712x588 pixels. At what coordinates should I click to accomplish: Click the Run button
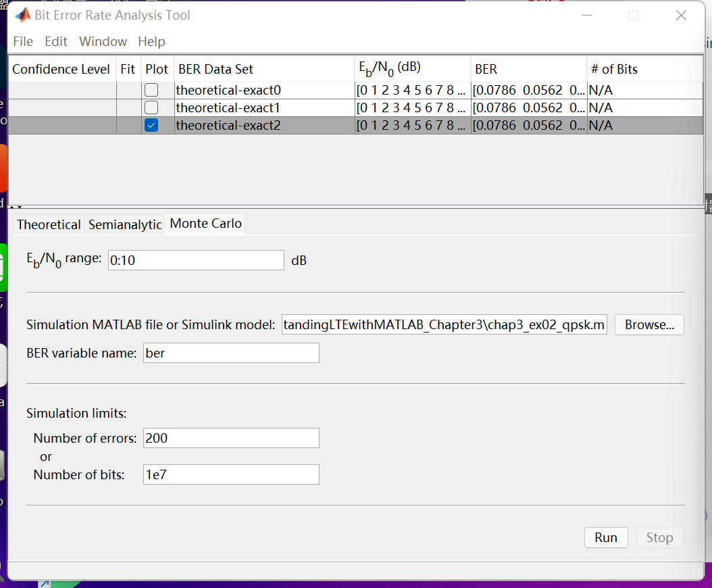pos(606,537)
